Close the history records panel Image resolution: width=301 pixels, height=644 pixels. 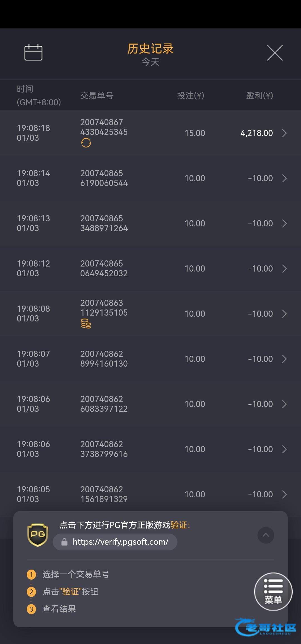[275, 52]
